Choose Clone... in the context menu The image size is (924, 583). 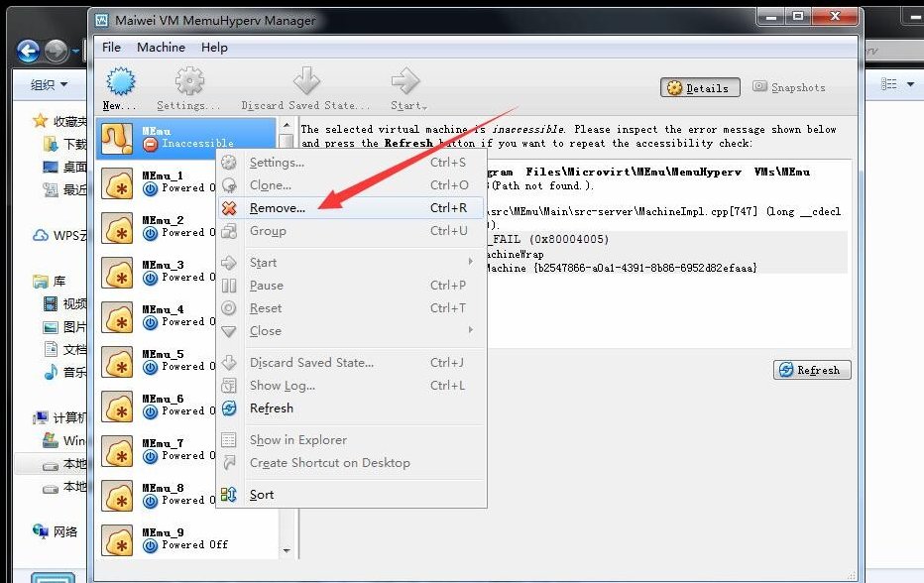click(351, 185)
